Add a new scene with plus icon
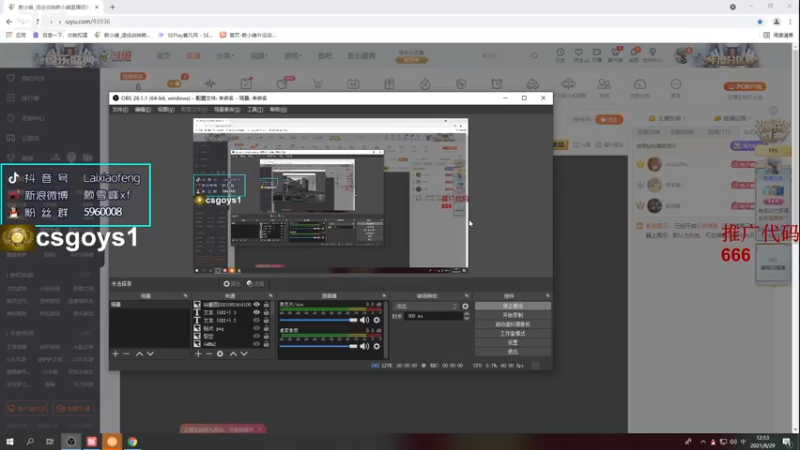 coord(115,354)
